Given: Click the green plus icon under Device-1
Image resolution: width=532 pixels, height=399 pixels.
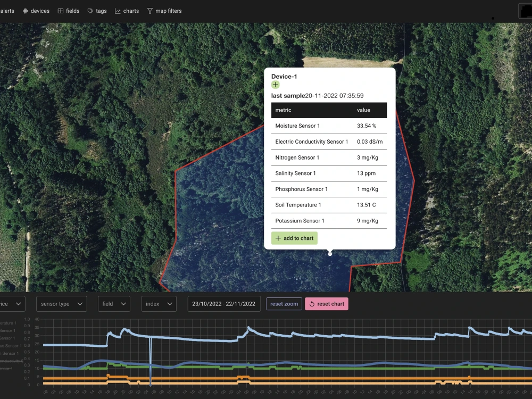Looking at the screenshot, I should [x=275, y=85].
